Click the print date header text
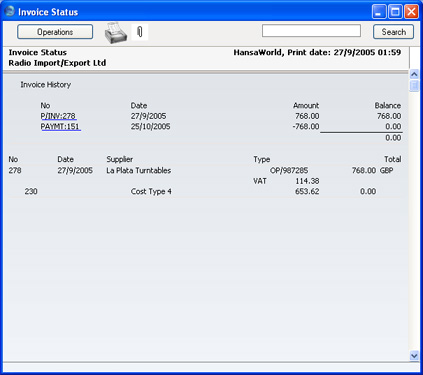 317,52
